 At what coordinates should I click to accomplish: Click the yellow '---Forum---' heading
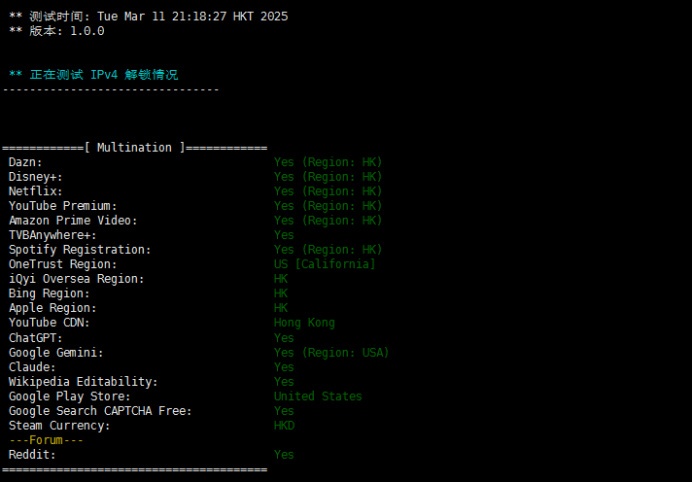click(x=46, y=440)
